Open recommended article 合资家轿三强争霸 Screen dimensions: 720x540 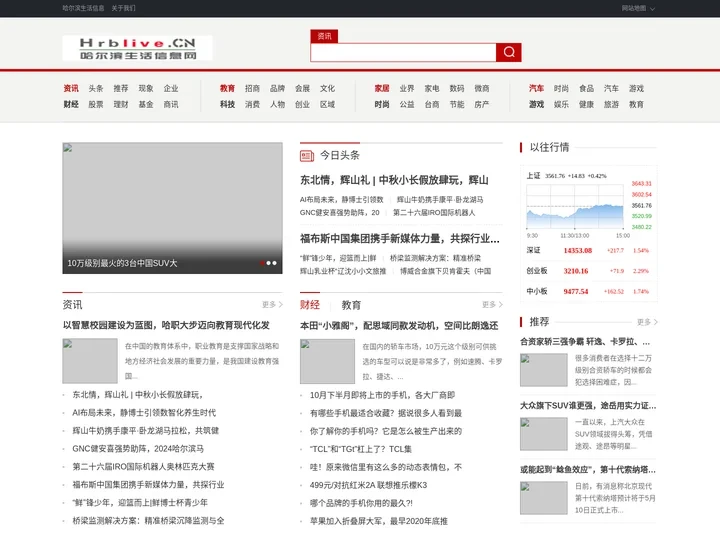tap(585, 342)
